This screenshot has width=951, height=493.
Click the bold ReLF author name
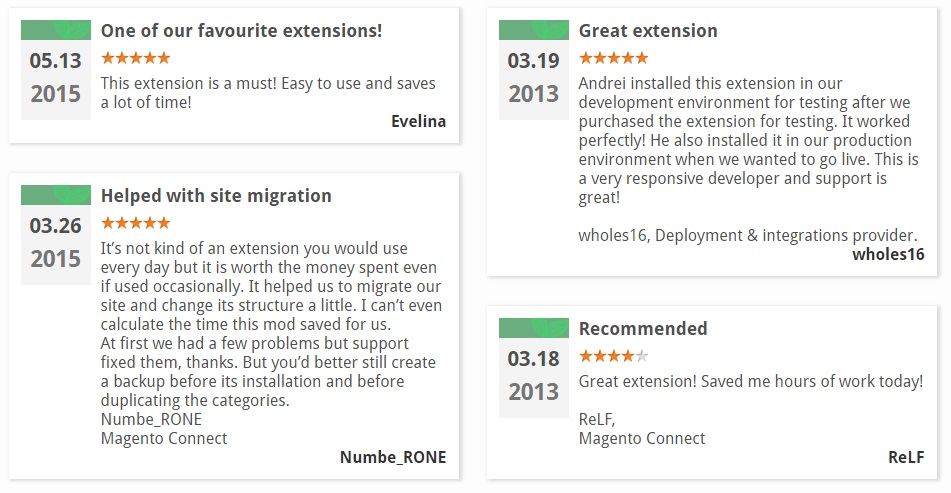(906, 457)
